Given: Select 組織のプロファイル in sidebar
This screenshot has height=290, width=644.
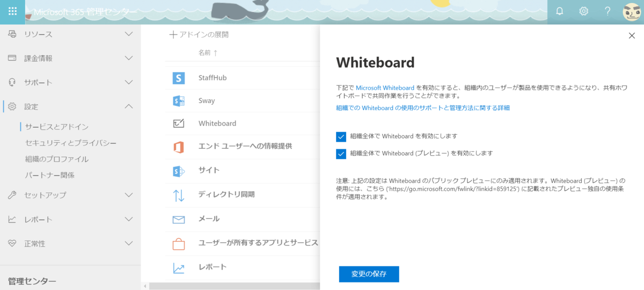Looking at the screenshot, I should click(x=57, y=159).
